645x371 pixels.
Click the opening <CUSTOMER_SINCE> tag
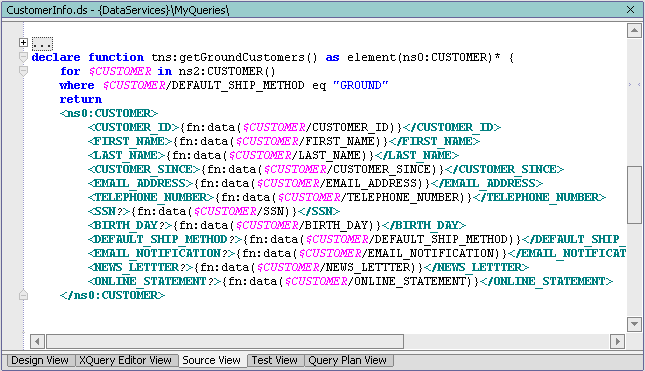(144, 169)
